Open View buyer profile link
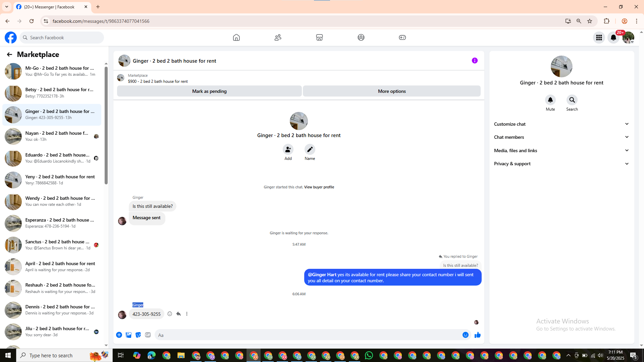The image size is (644, 362). click(x=319, y=187)
